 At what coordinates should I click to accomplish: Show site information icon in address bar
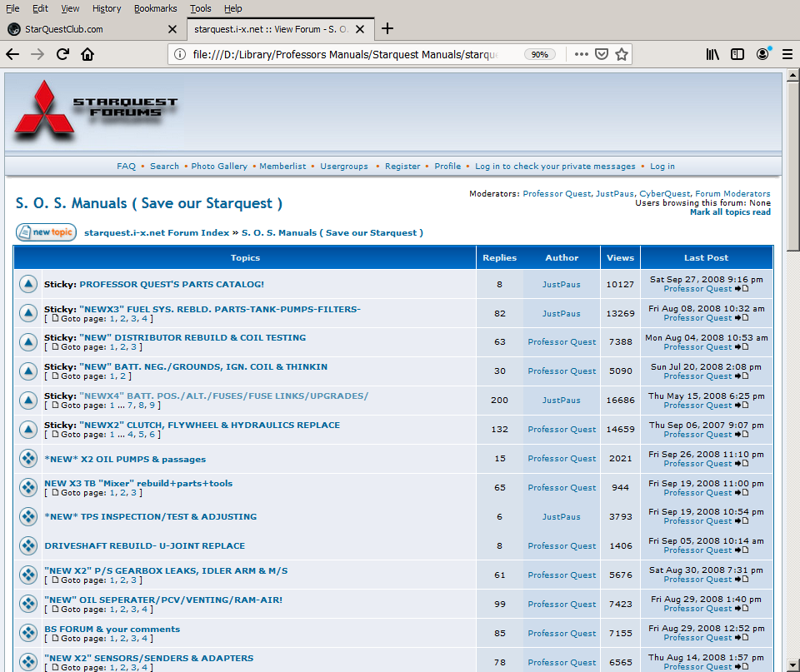(180, 54)
